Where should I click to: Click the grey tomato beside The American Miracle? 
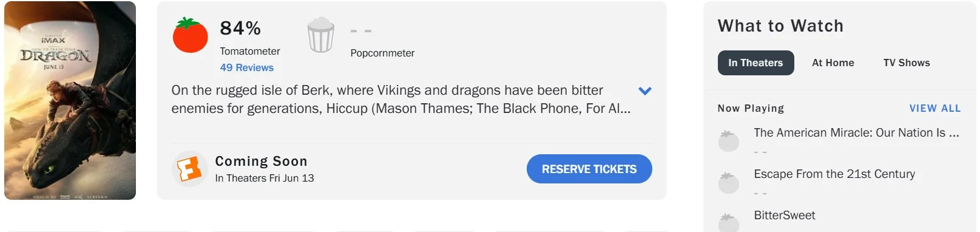point(728,140)
